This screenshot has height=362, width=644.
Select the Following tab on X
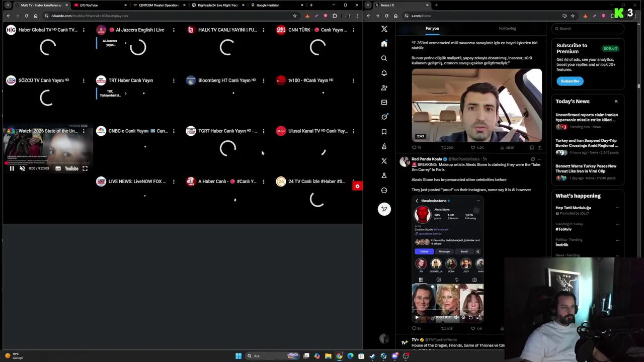[507, 29]
